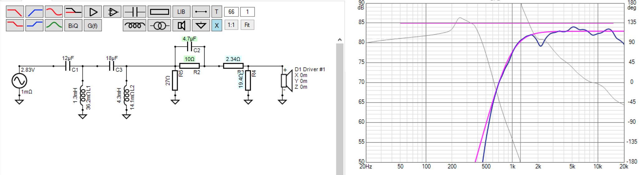644x175 pixels.
Task: Select series resistor R3 symbol
Action: pyautogui.click(x=233, y=66)
